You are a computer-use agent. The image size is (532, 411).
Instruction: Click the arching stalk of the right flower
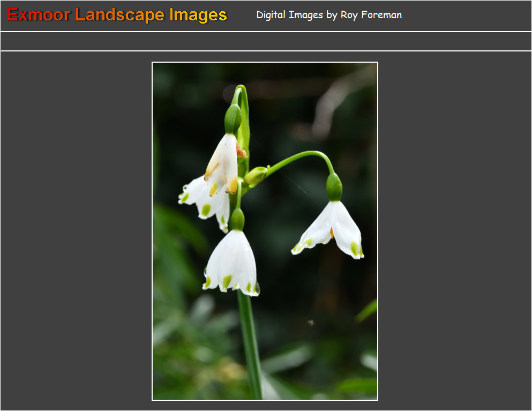point(300,157)
